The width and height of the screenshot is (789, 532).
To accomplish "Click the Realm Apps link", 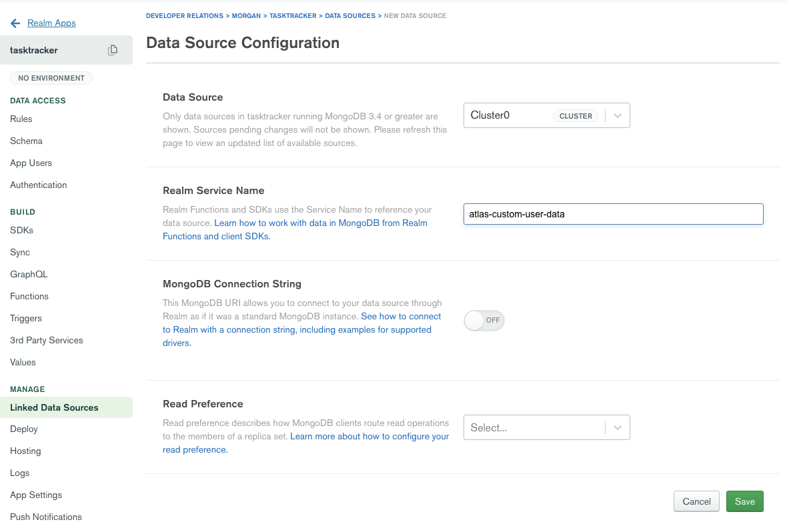I will [x=51, y=23].
